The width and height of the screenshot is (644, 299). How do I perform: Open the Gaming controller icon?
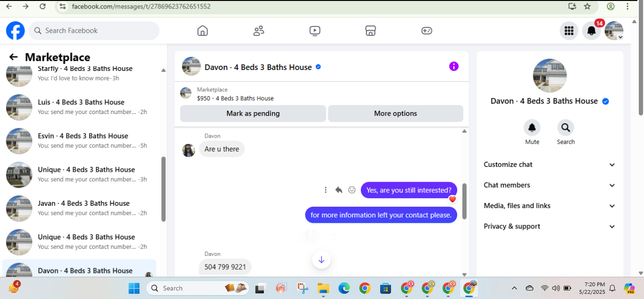point(426,31)
